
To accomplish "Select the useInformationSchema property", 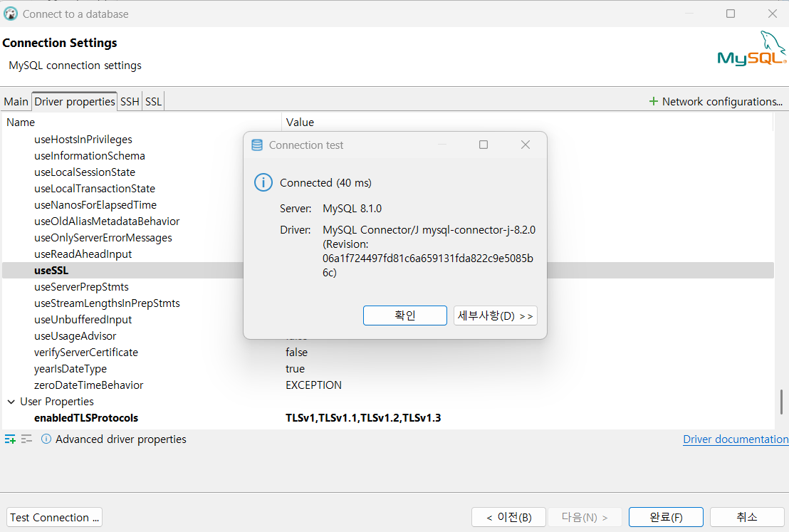I will pyautogui.click(x=90, y=156).
